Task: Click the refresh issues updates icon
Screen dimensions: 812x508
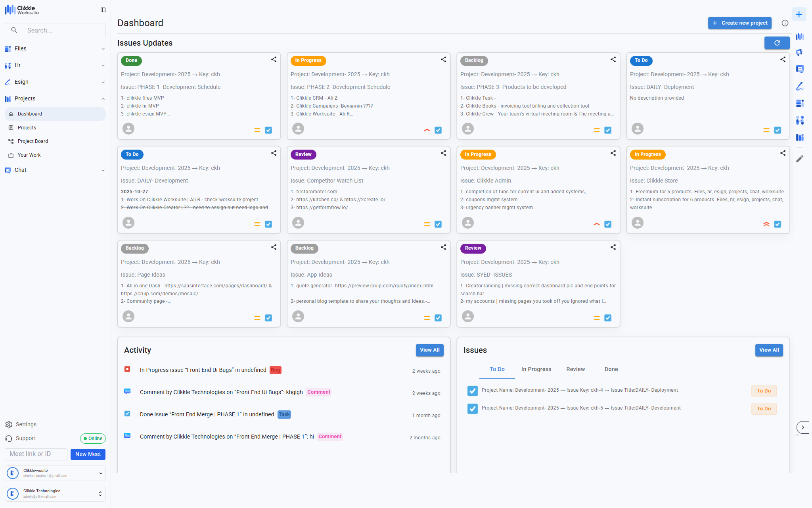Action: (777, 43)
